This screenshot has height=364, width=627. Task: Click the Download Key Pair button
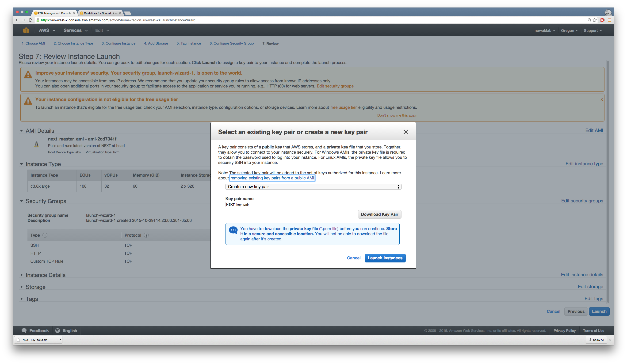pos(378,214)
